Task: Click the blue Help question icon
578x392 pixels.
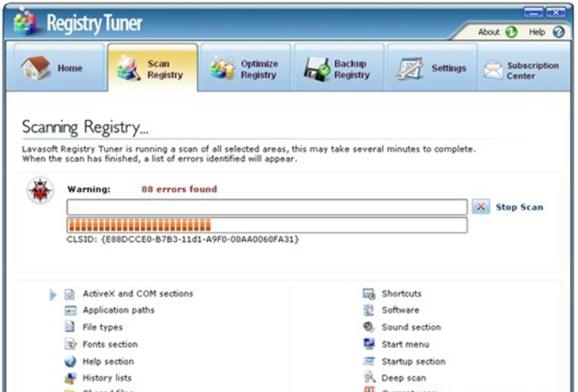Action: pyautogui.click(x=558, y=32)
